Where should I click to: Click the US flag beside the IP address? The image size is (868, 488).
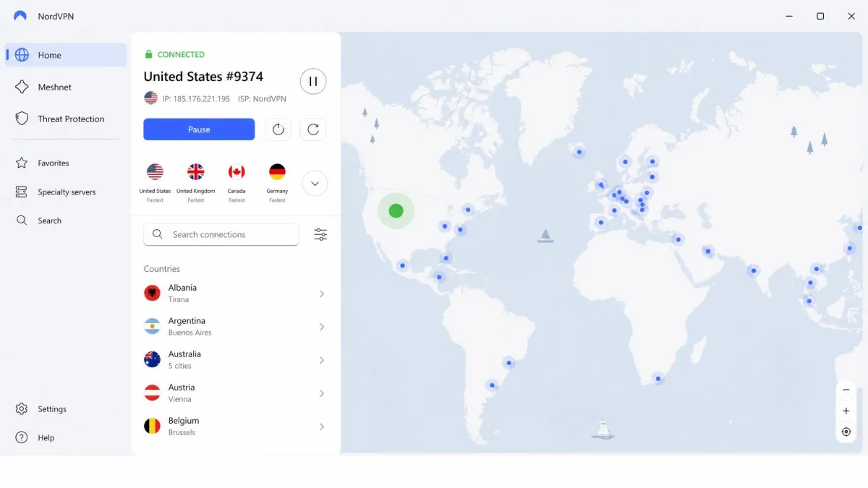(x=150, y=98)
